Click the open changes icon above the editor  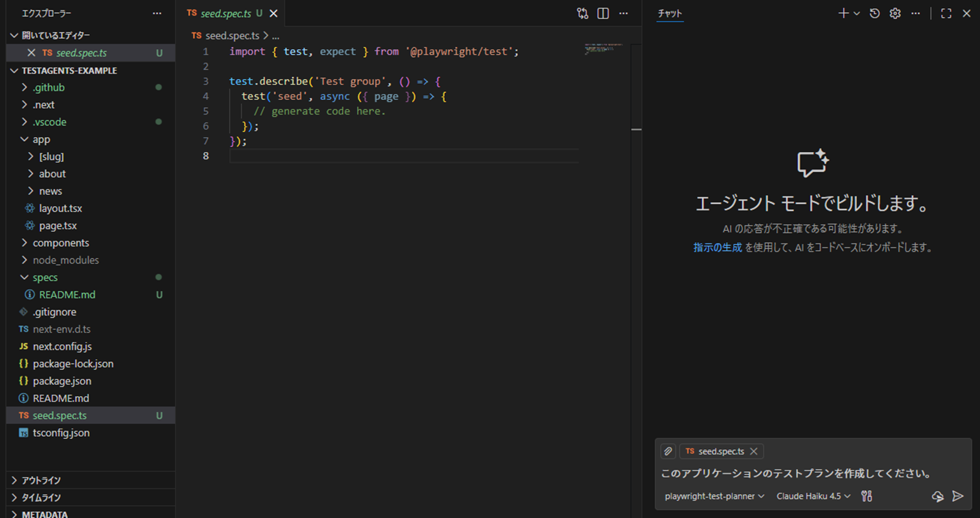[582, 13]
